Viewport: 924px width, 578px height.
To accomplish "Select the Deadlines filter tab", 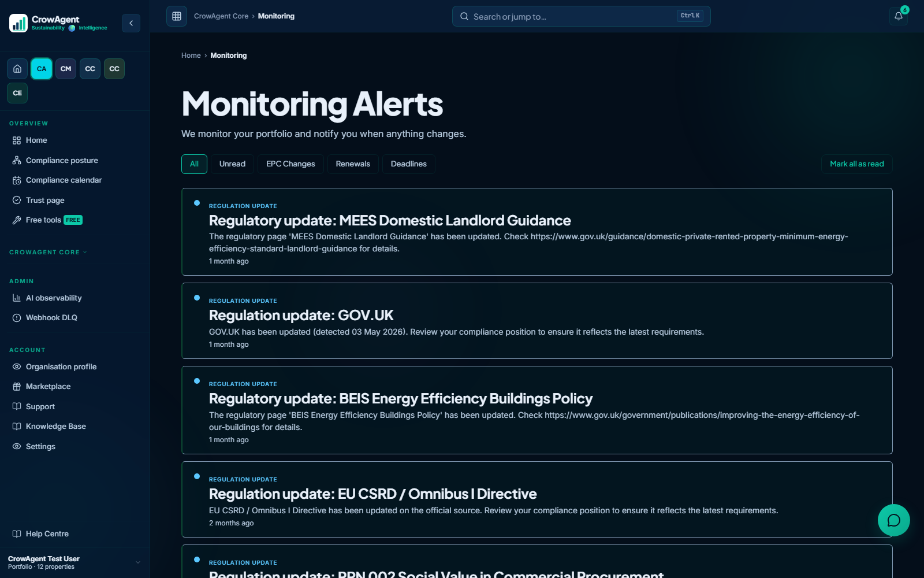I will [x=408, y=164].
